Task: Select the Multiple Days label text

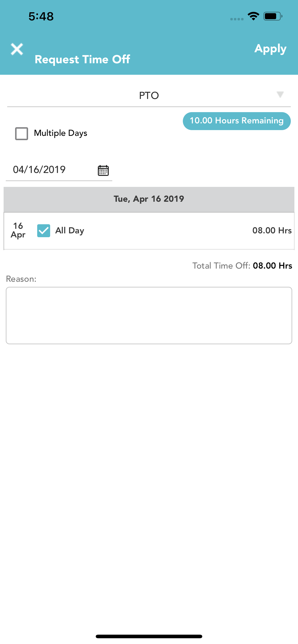Action: click(x=61, y=133)
